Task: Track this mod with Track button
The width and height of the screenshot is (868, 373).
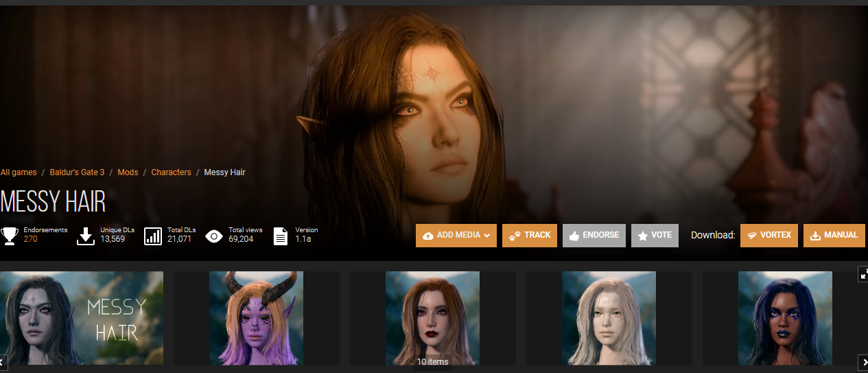Action: point(530,236)
